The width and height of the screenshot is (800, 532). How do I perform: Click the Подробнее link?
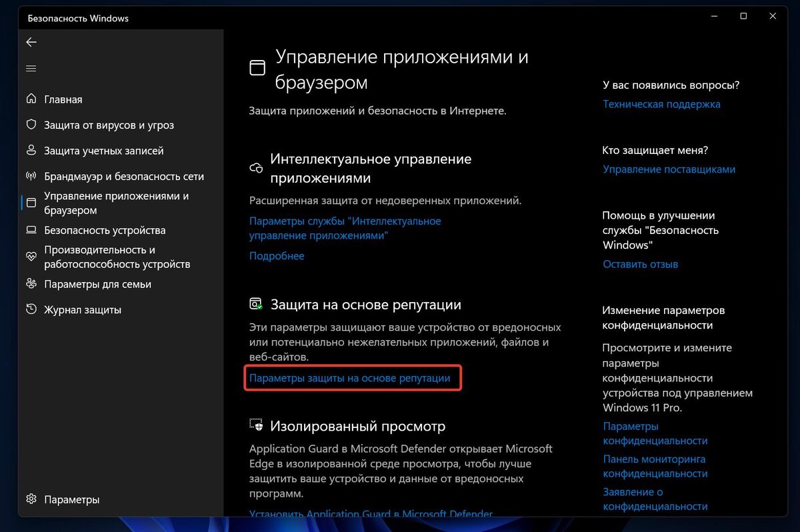277,256
